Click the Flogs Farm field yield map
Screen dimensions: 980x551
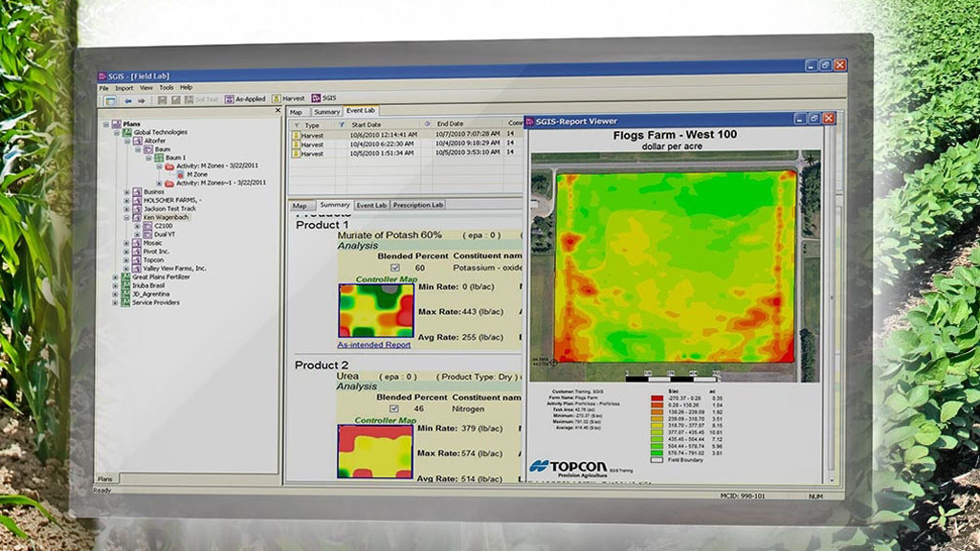point(675,267)
